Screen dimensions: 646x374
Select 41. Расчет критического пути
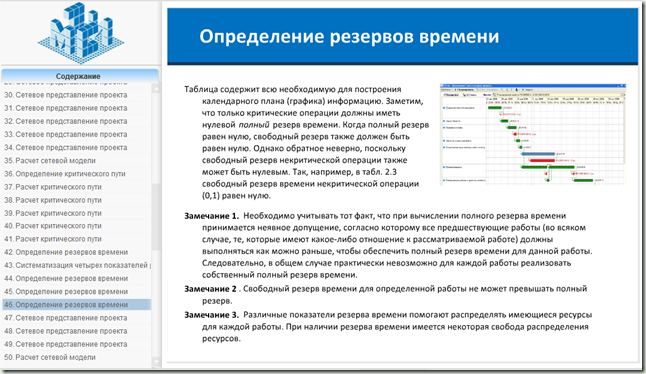[x=77, y=239]
